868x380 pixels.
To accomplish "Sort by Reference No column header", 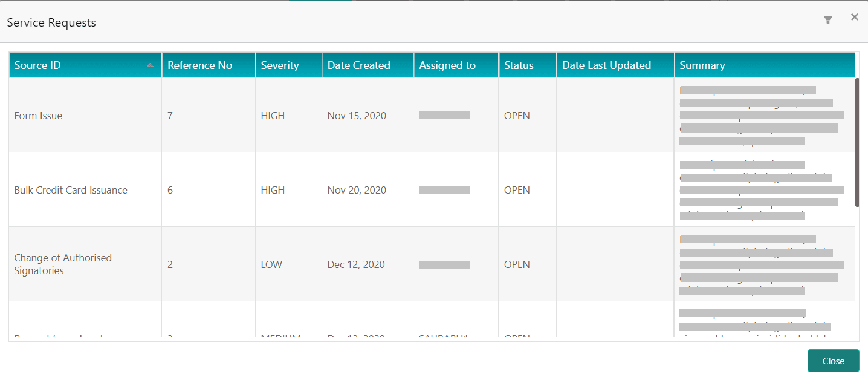I will click(199, 65).
